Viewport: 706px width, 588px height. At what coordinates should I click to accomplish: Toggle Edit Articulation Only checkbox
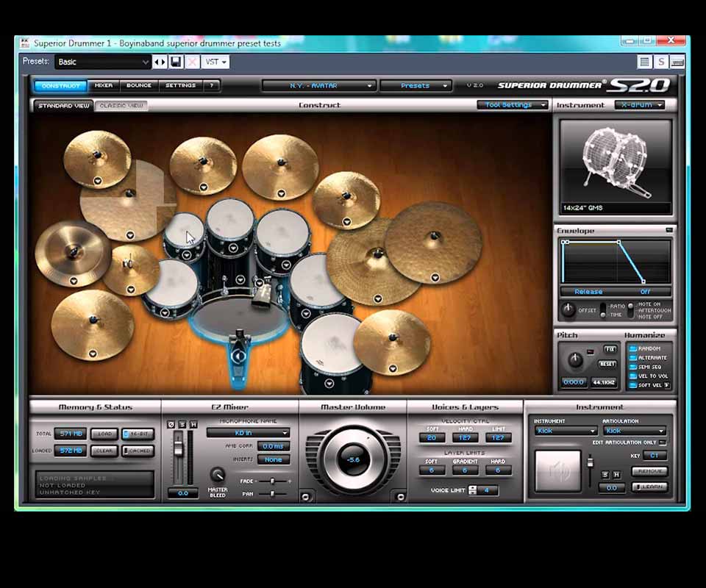click(x=663, y=442)
